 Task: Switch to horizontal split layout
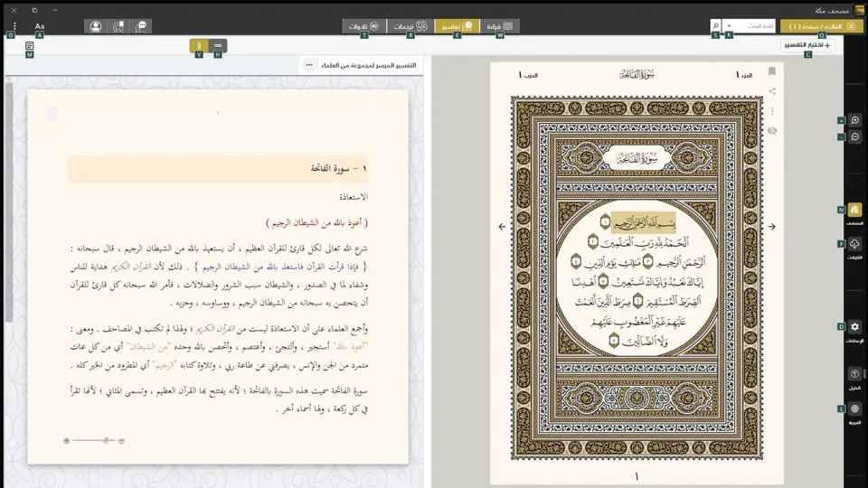(218, 45)
